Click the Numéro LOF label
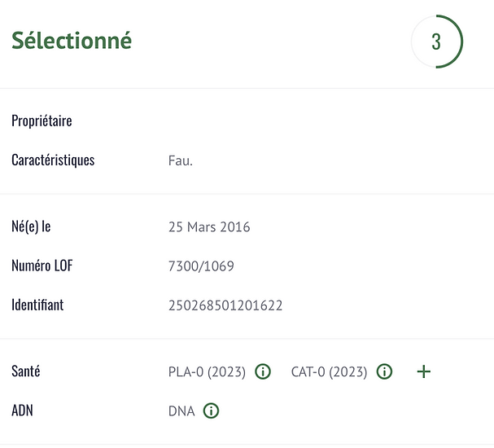This screenshot has width=494, height=448. [42, 266]
